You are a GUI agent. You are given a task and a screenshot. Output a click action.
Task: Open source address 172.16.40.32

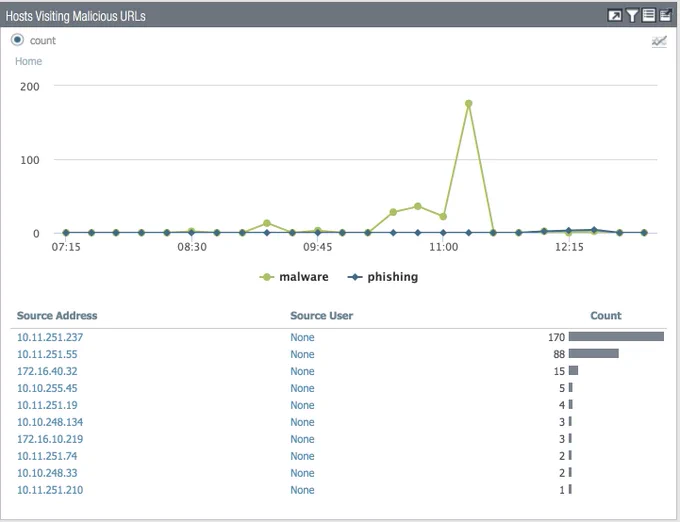(47, 371)
